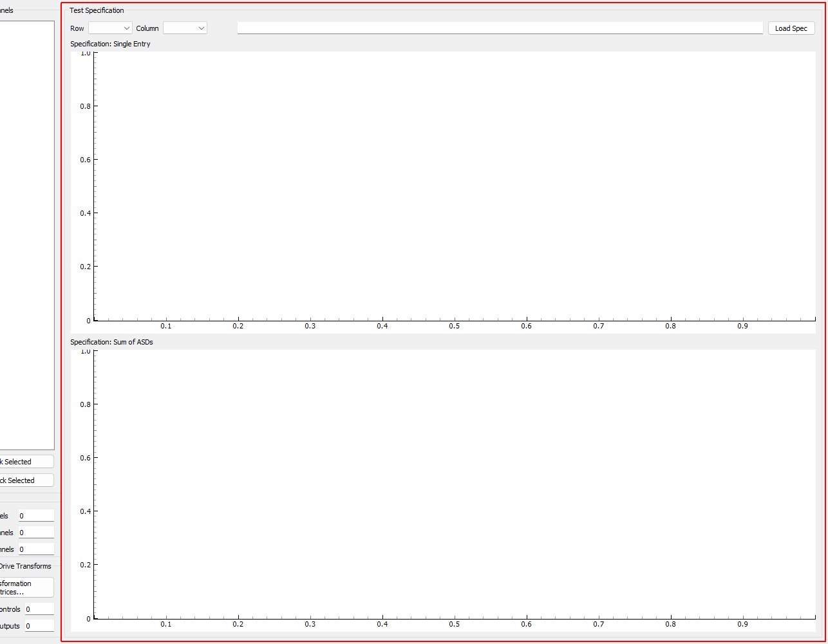Click the Drive Transforms section label
Screen dimensions: 828x644
tap(26, 566)
